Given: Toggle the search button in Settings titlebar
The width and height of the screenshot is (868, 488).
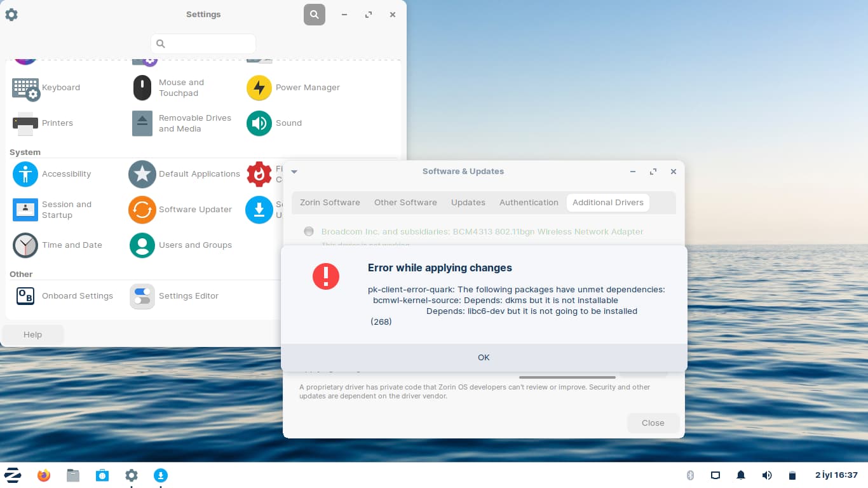Looking at the screenshot, I should [x=315, y=14].
